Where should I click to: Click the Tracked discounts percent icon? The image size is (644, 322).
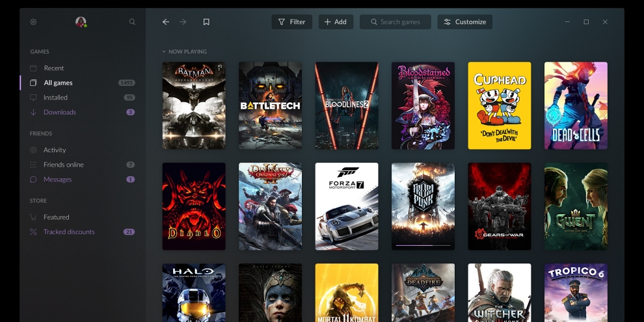coord(33,232)
